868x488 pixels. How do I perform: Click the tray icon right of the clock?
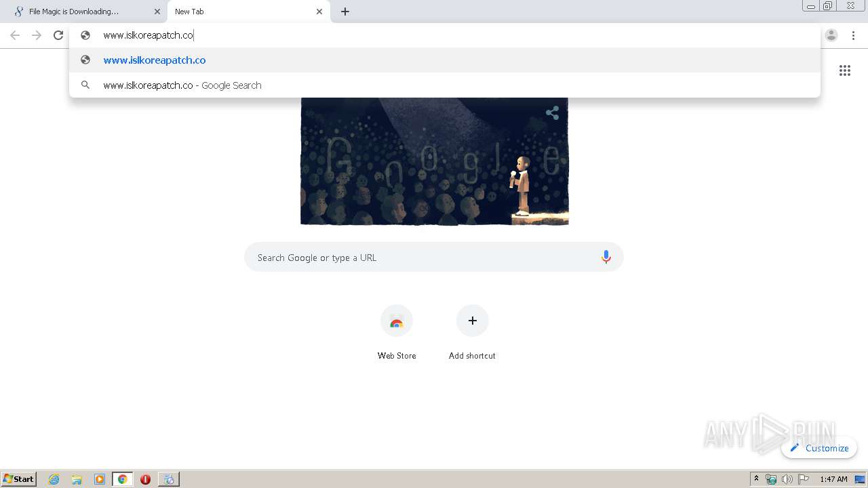pos(860,479)
